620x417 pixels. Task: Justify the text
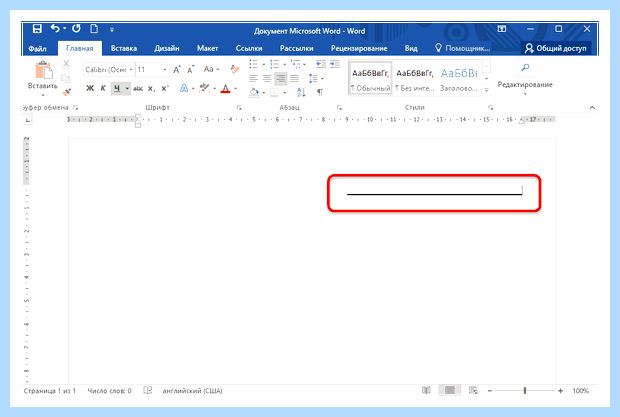(294, 78)
